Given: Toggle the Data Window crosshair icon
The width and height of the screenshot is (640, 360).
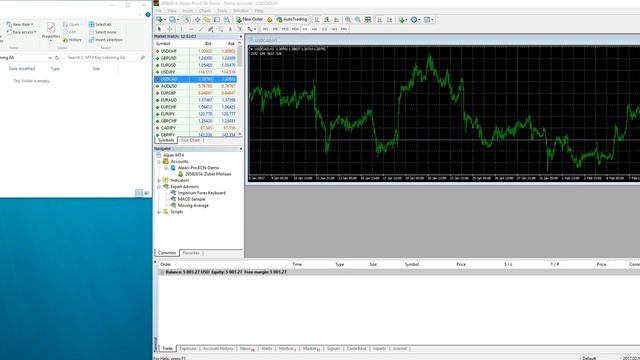Looking at the screenshot, I should tap(197, 20).
